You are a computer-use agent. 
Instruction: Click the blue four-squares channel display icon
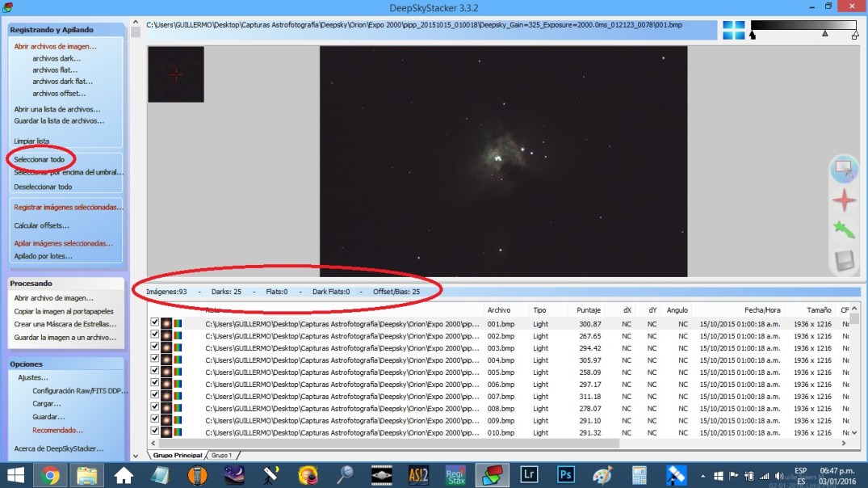click(x=733, y=30)
